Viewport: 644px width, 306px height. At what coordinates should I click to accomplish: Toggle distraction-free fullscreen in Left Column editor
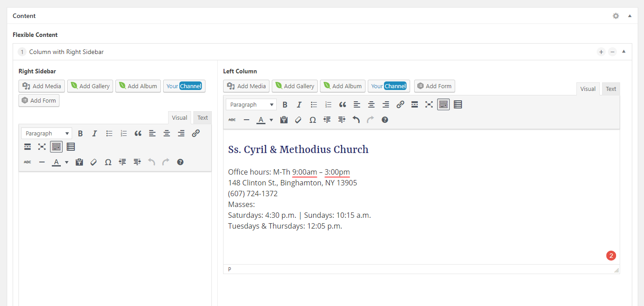(x=429, y=105)
